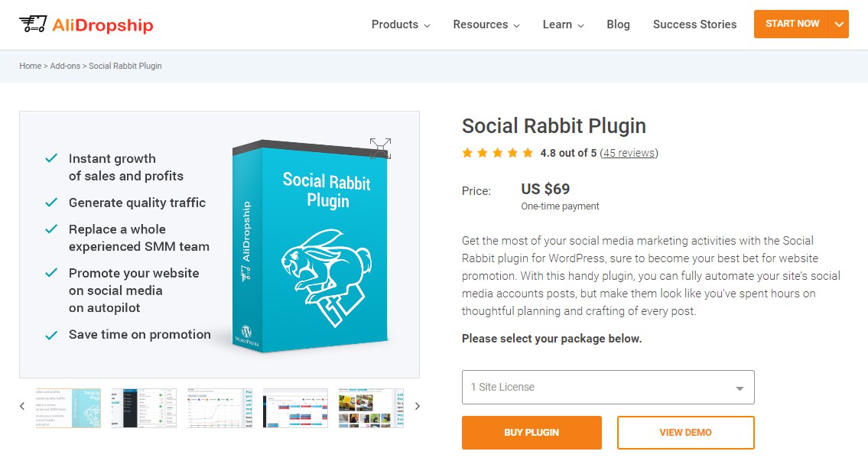
Task: Go to the Blog page
Action: coord(618,24)
